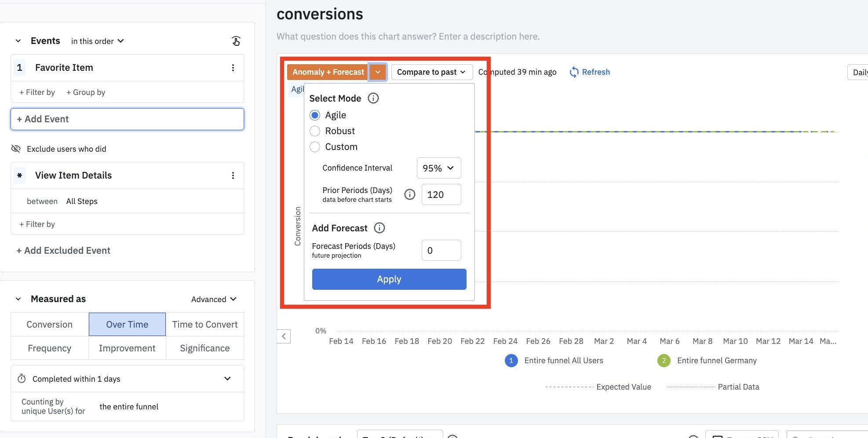
Task: Click the Add Excluded Event link
Action: [63, 251]
